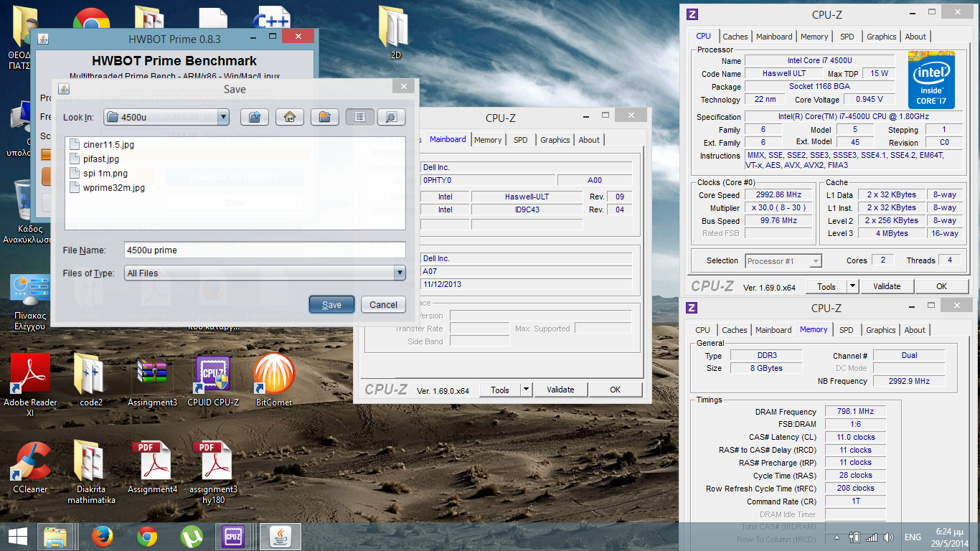Click CPU-Z icon in bottom-right window title bar
Viewport: 980px width, 551px height.
click(x=692, y=308)
